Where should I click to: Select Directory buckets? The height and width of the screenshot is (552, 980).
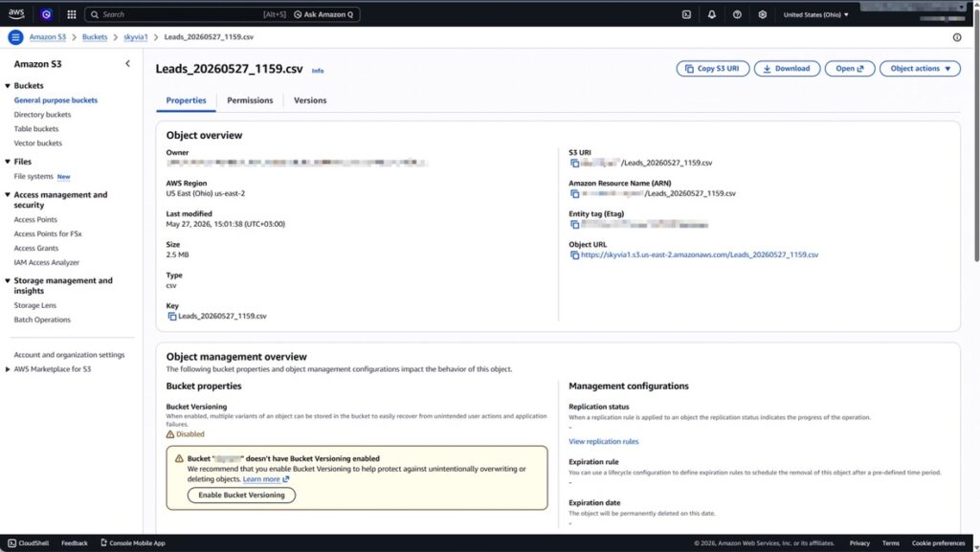(42, 114)
